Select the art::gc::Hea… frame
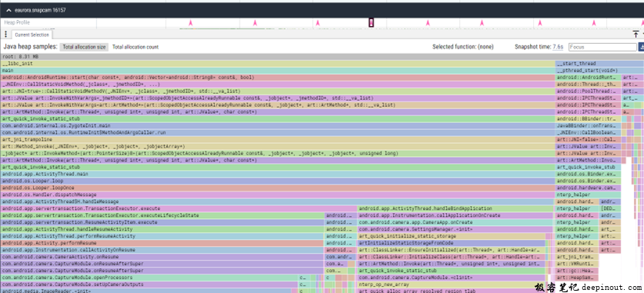Viewport: 644px width, 293px height. click(x=577, y=271)
